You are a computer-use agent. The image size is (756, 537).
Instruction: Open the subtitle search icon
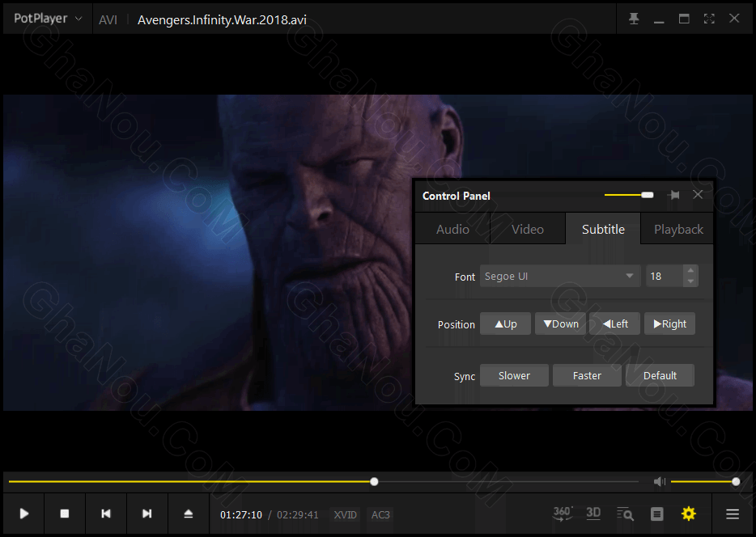[x=626, y=514]
